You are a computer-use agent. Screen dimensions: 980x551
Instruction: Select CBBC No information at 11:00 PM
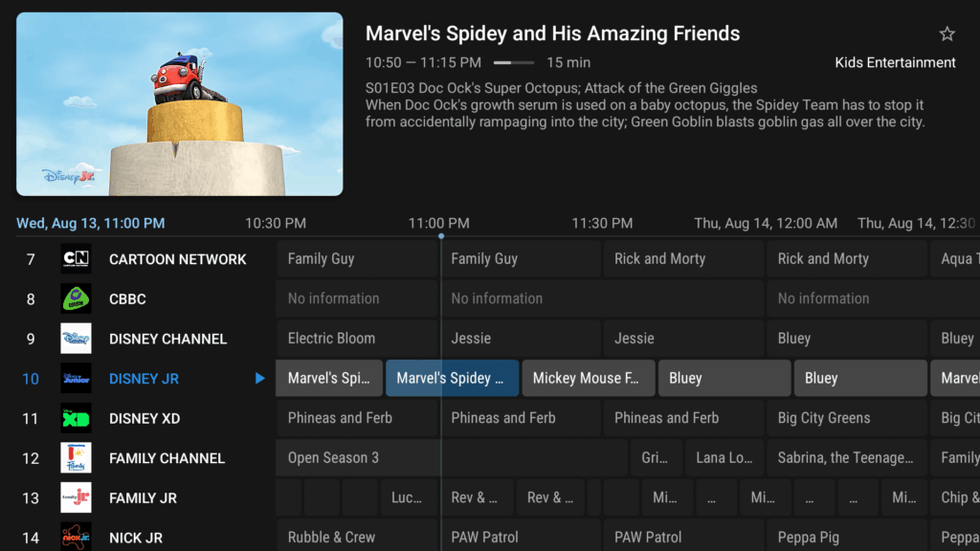(602, 298)
